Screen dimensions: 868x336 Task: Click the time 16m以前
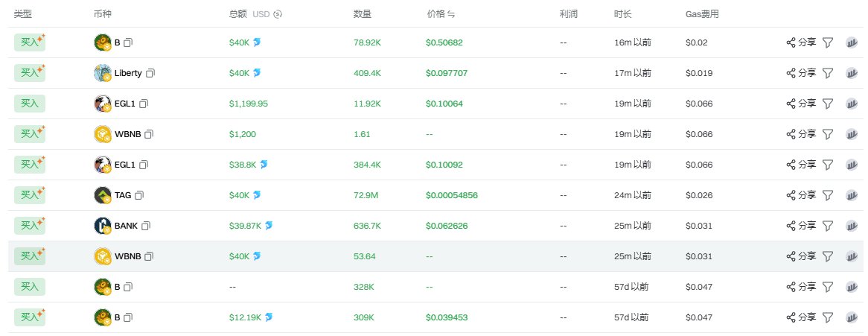pyautogui.click(x=633, y=42)
